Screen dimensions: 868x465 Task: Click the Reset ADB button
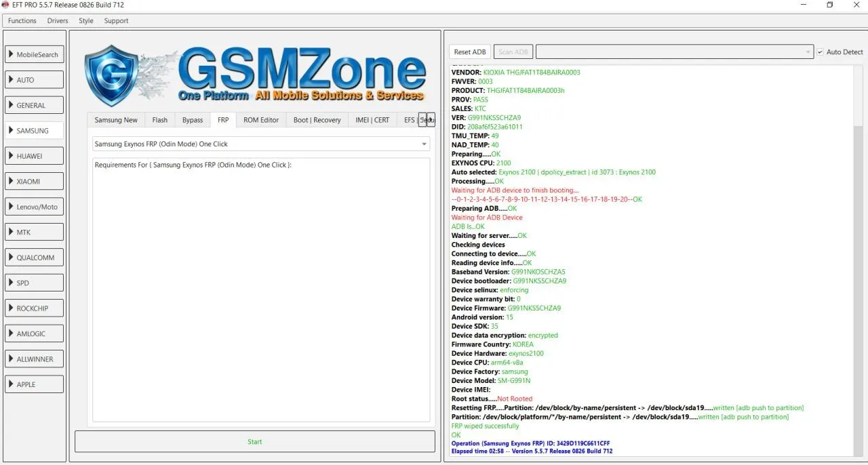click(470, 52)
